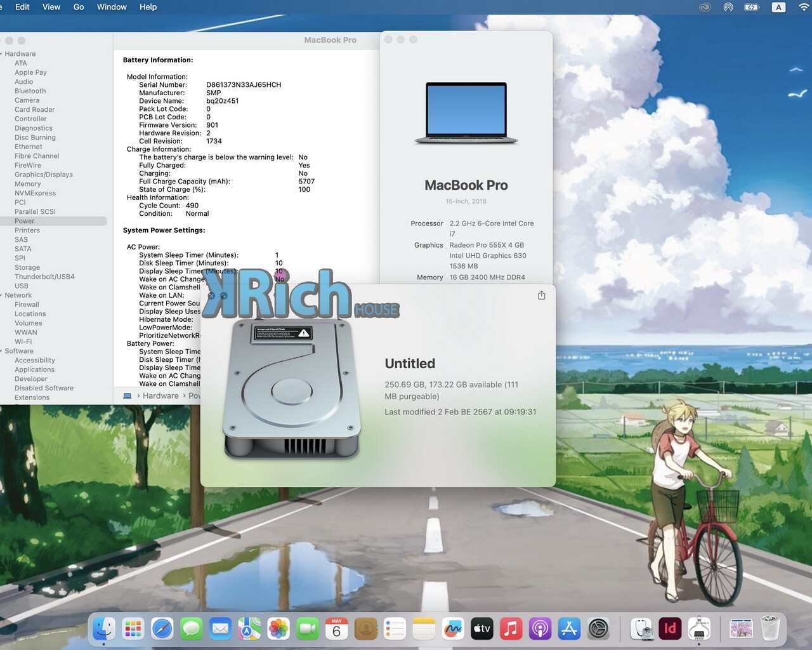Open Contacts app in the Dock

click(x=366, y=629)
